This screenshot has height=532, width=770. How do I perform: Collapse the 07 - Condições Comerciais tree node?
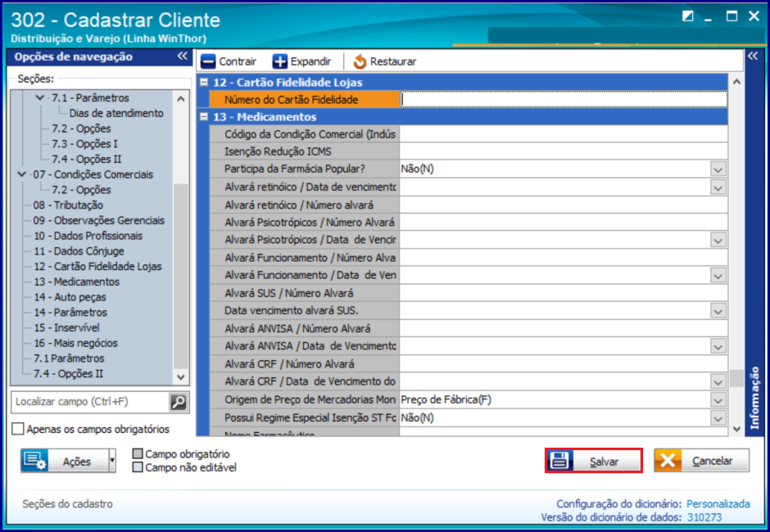[x=21, y=174]
